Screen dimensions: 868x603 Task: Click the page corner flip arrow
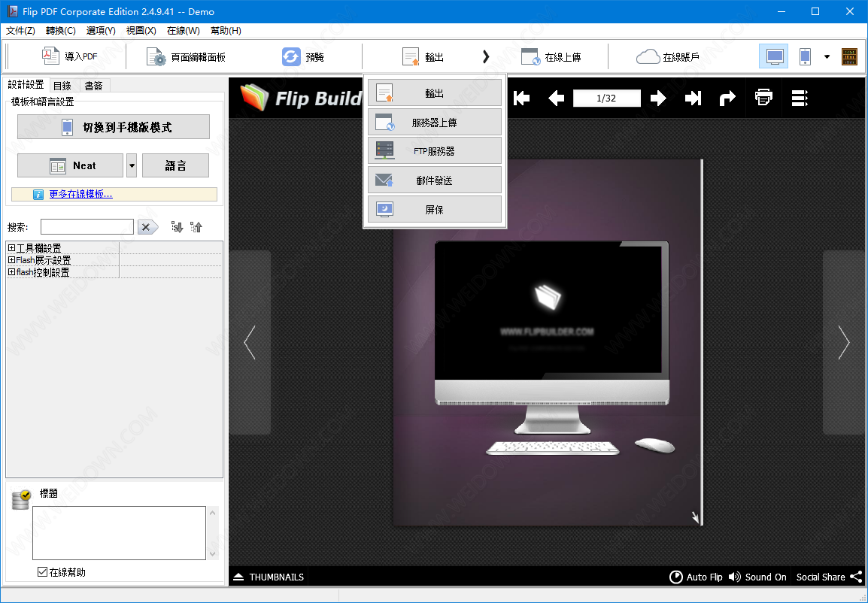point(695,517)
